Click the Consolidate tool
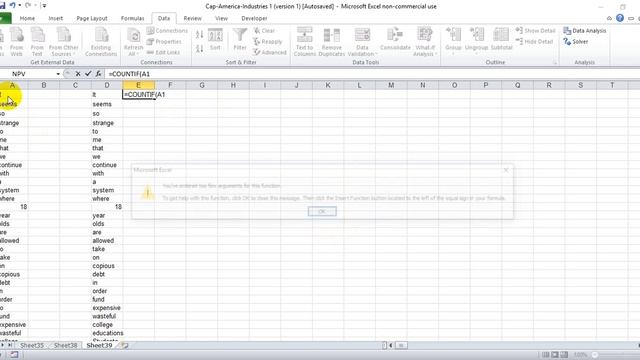This screenshot has width=640, height=360. coord(395,40)
